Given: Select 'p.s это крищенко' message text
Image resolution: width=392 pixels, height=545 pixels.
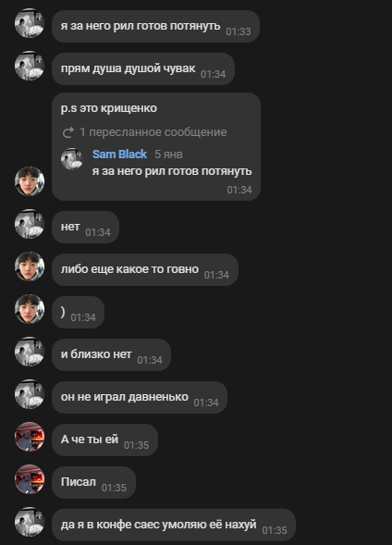Looking at the screenshot, I should (x=109, y=108).
